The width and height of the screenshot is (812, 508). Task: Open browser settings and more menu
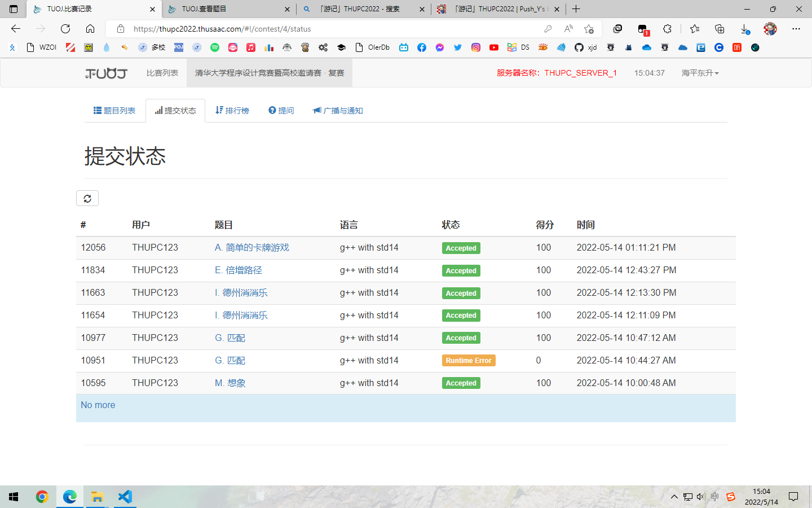coord(796,29)
